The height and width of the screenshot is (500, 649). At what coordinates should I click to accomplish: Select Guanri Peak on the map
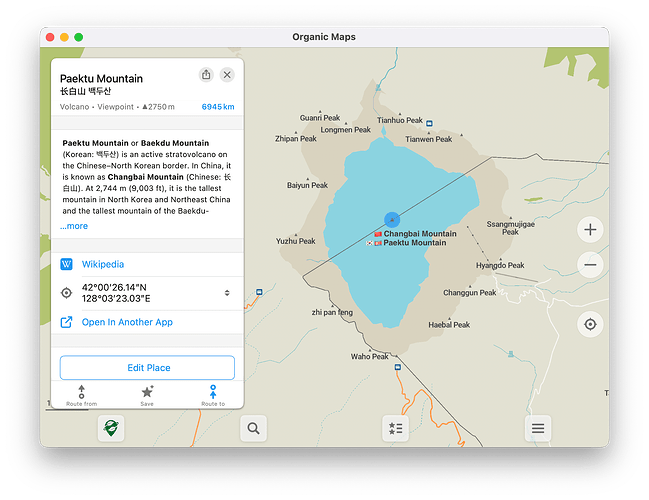[320, 118]
